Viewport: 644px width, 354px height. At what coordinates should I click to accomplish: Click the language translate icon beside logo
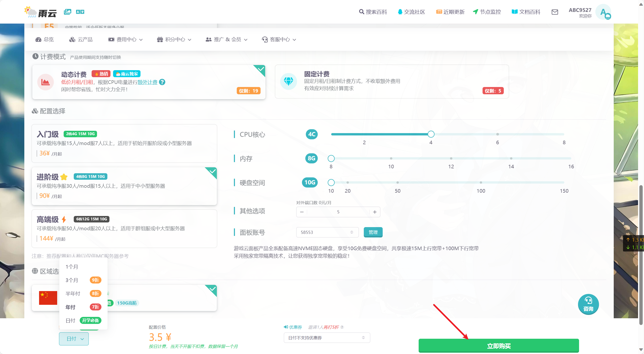(80, 12)
